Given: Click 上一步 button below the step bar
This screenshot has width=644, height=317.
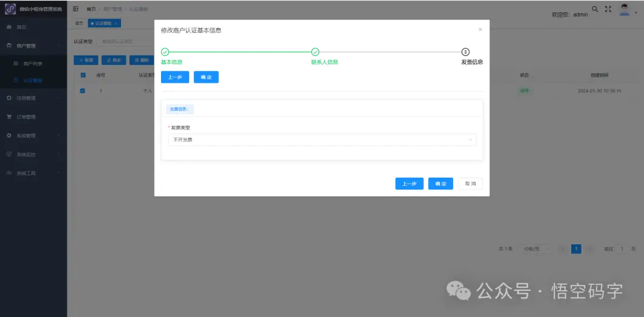Looking at the screenshot, I should (175, 77).
